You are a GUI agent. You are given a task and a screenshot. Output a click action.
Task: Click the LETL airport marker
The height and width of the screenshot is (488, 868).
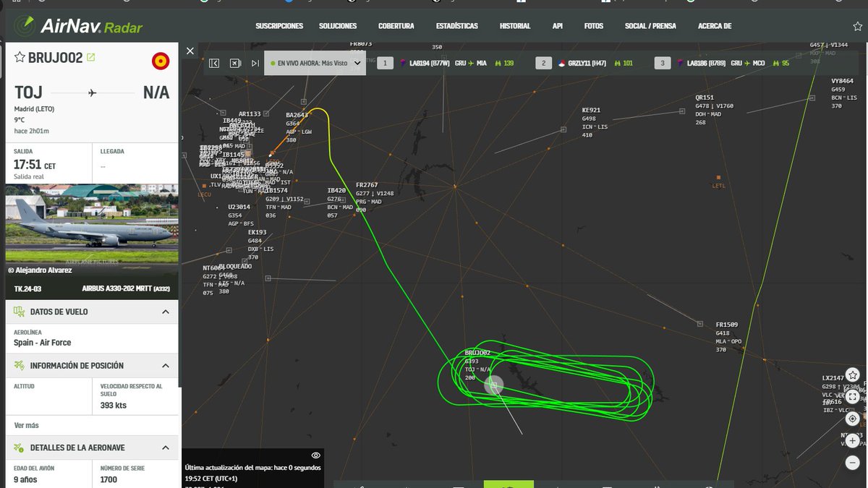coord(718,177)
